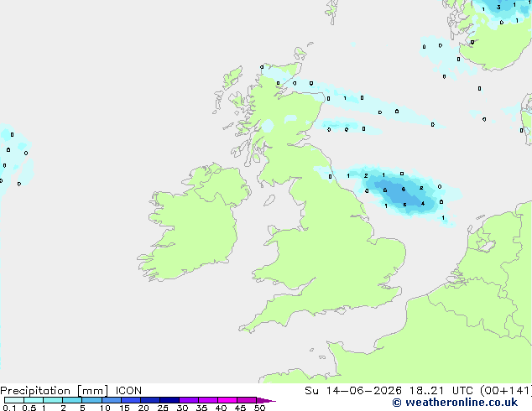Image resolution: width=532 pixels, height=411 pixels.
Task: Click the legend label '0.5'
Action: [29, 408]
